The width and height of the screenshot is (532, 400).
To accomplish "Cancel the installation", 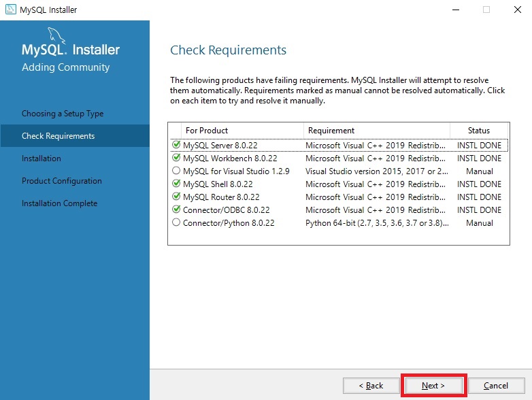I will pyautogui.click(x=496, y=386).
